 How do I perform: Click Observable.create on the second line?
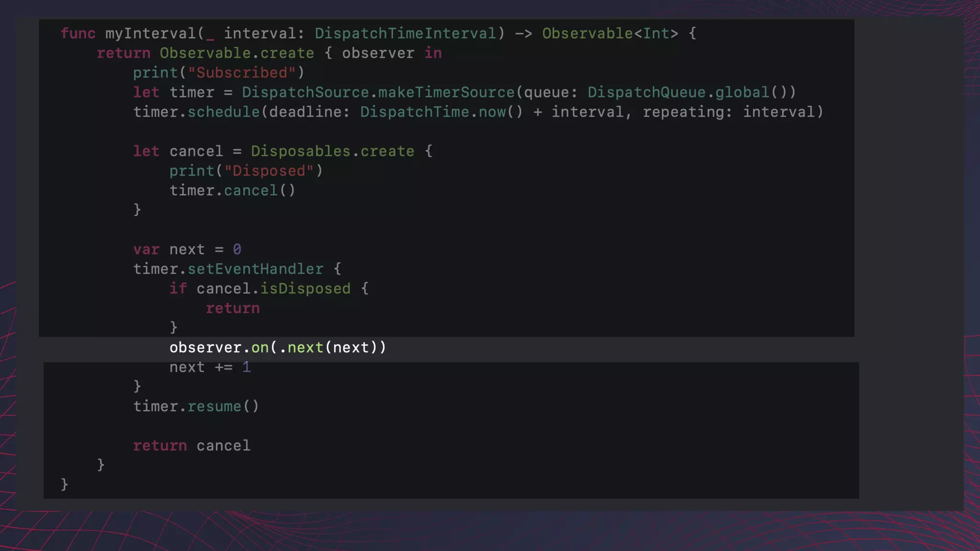(237, 53)
